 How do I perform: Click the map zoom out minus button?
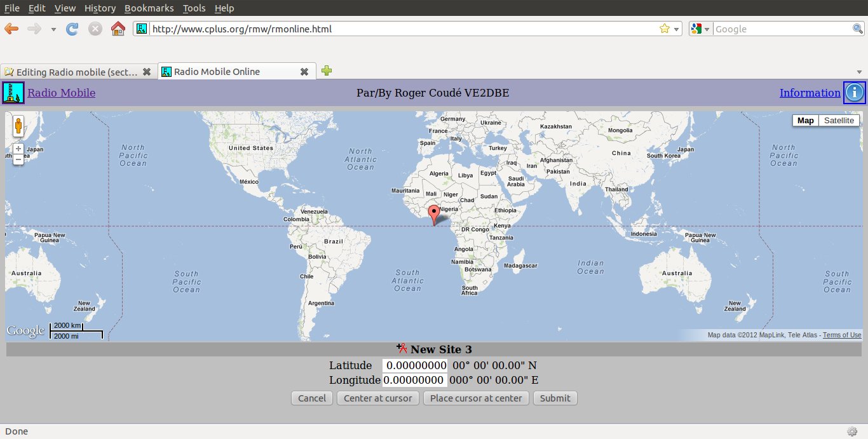click(18, 159)
